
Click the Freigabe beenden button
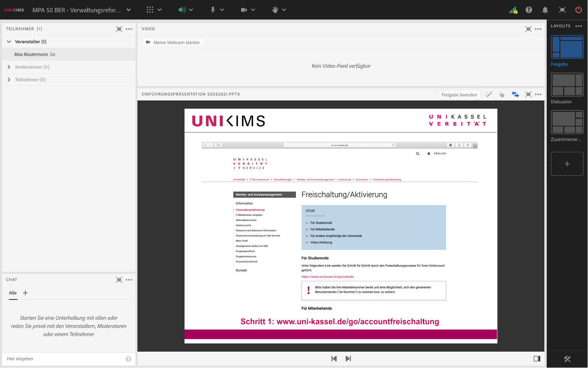tap(459, 95)
